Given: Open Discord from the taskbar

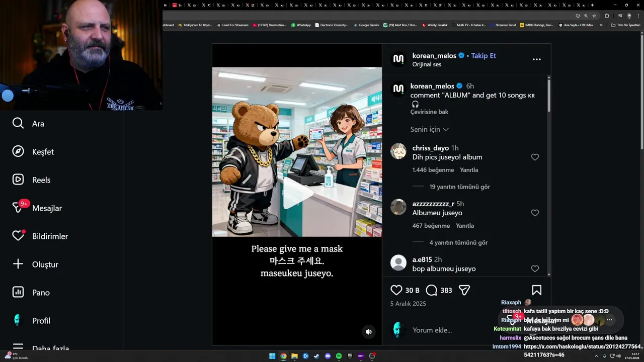Looking at the screenshot, I should coord(328,356).
